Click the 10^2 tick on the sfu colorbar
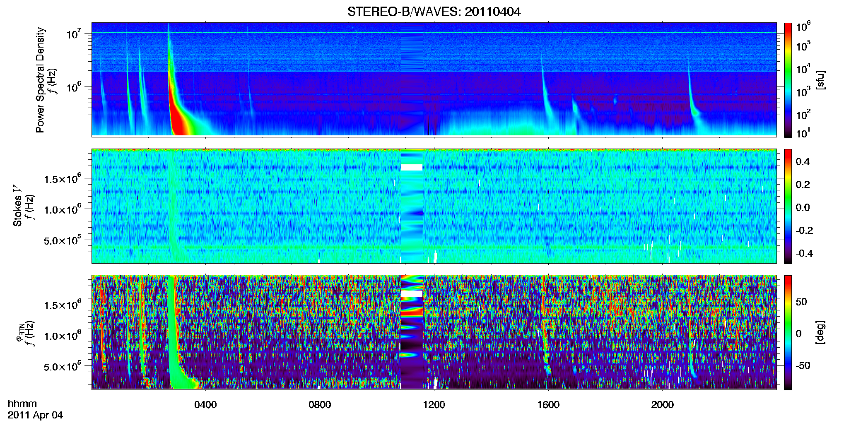The image size is (868, 447). (x=803, y=115)
